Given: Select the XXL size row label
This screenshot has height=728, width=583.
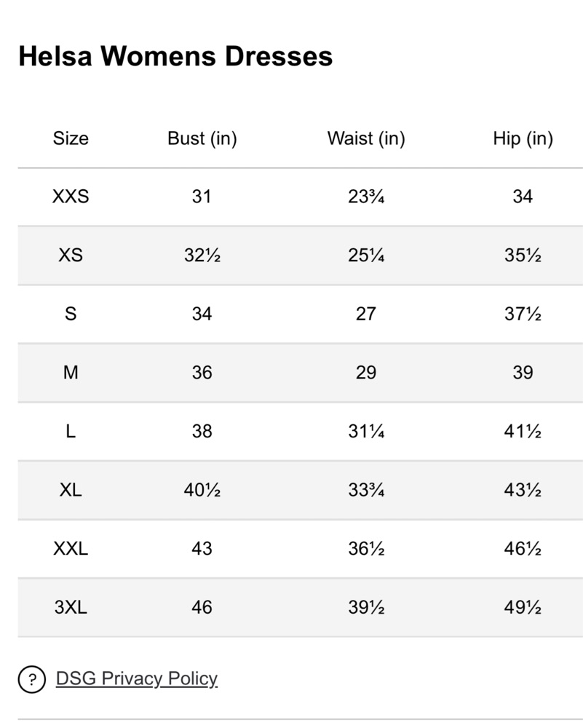Looking at the screenshot, I should point(71,549).
